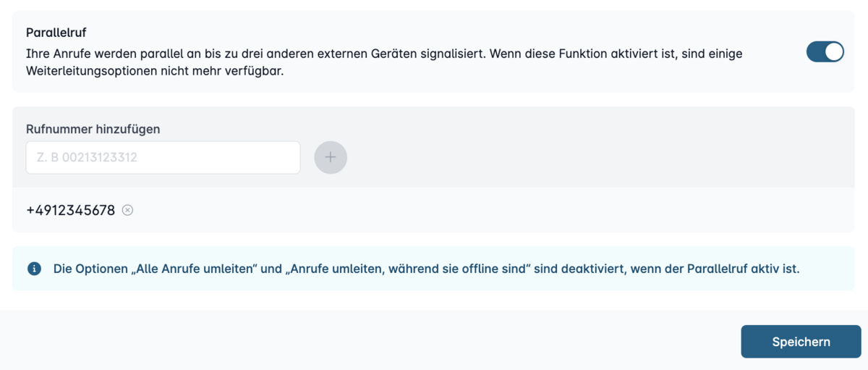This screenshot has width=868, height=370.
Task: Click the Rufnummer hinzufügen label
Action: click(93, 129)
